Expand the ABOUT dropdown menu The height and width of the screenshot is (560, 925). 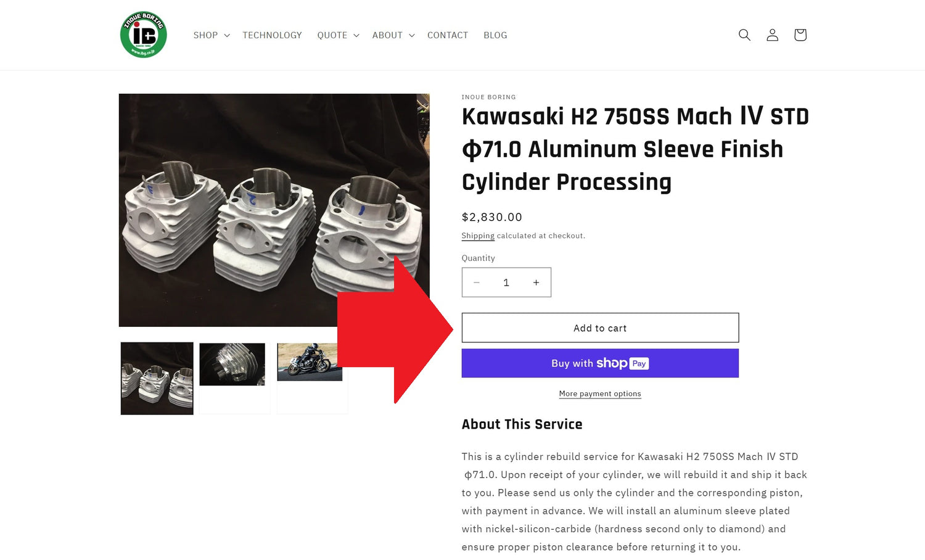(x=393, y=35)
